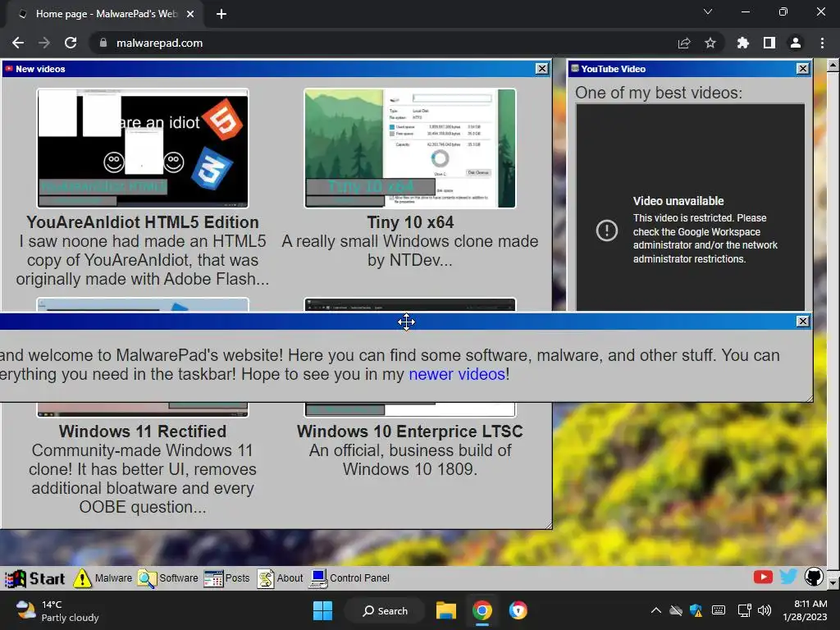
Task: Toggle the browser side panel icon
Action: pyautogui.click(x=769, y=43)
